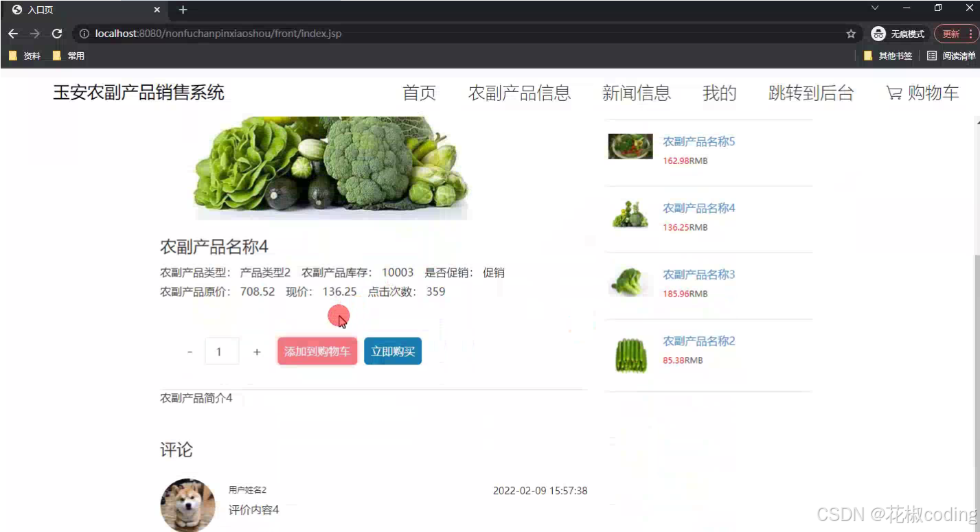Click the 添加到购物车 button

(x=317, y=351)
